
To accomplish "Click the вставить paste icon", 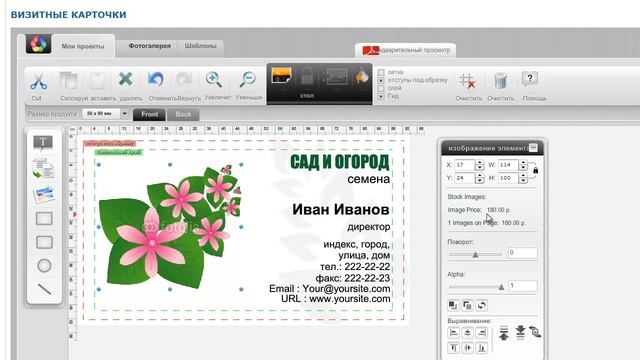I will [x=97, y=80].
